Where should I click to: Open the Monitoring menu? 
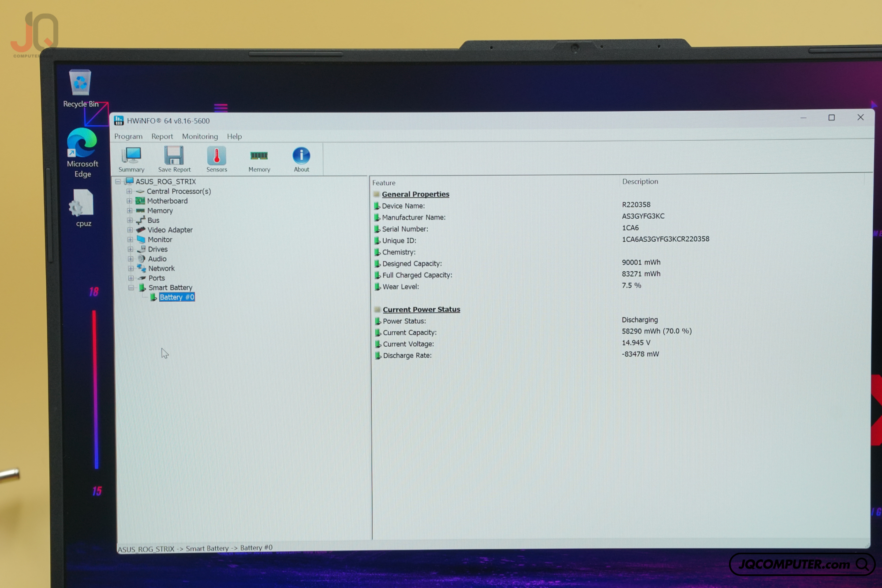tap(200, 136)
